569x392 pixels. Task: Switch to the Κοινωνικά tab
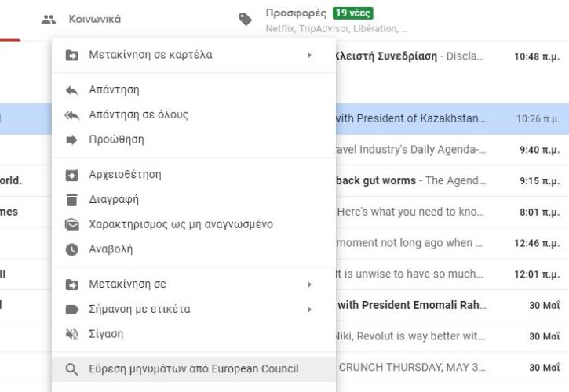[81, 20]
